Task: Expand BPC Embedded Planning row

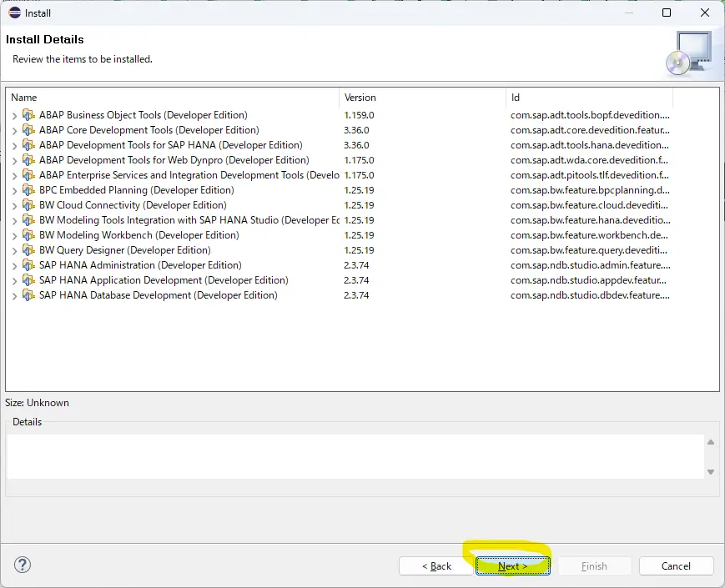Action: pyautogui.click(x=14, y=191)
